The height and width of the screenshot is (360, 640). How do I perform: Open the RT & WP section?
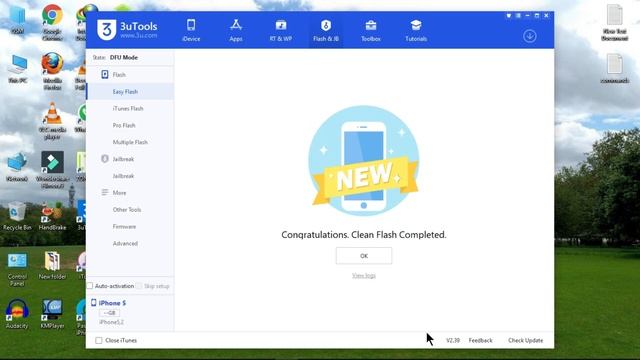click(281, 30)
